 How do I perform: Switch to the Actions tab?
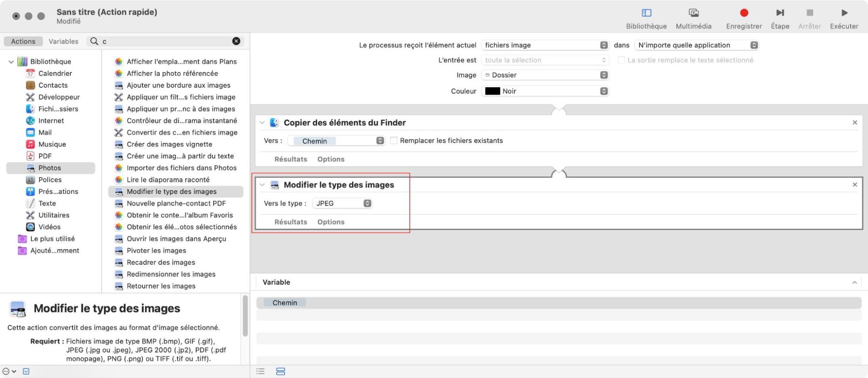(23, 41)
